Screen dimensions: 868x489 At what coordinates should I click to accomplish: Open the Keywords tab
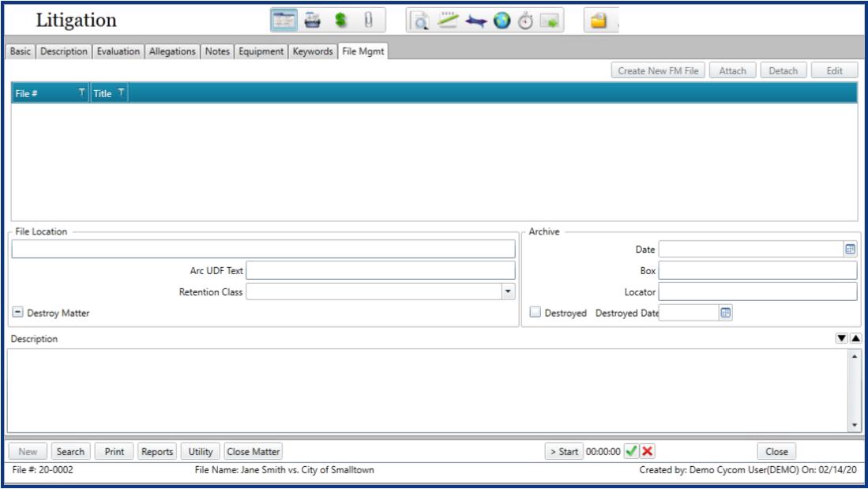(313, 51)
